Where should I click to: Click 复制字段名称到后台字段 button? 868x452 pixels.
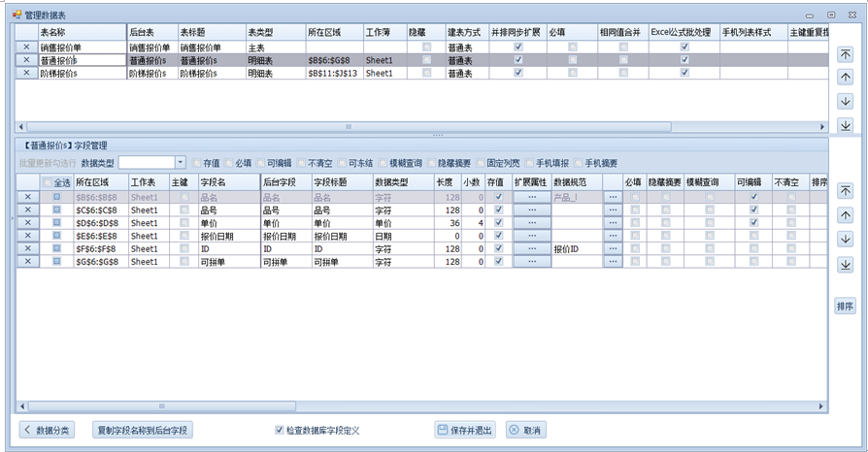(141, 430)
